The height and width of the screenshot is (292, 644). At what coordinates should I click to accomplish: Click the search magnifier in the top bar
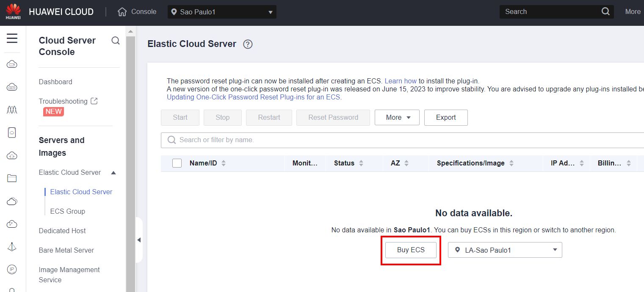[x=605, y=11]
